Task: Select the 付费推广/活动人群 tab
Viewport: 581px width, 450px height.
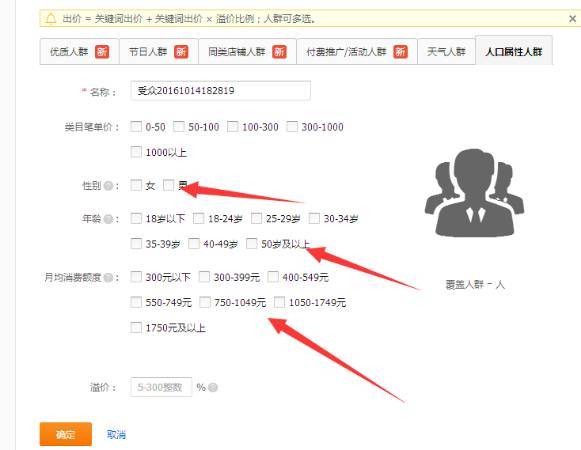Action: pos(357,52)
